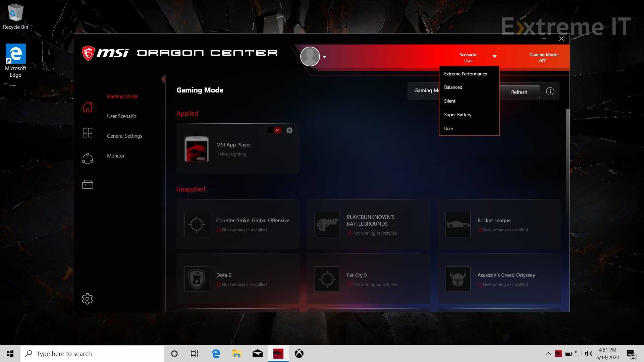
Task: Click the user profile avatar
Action: tap(310, 56)
